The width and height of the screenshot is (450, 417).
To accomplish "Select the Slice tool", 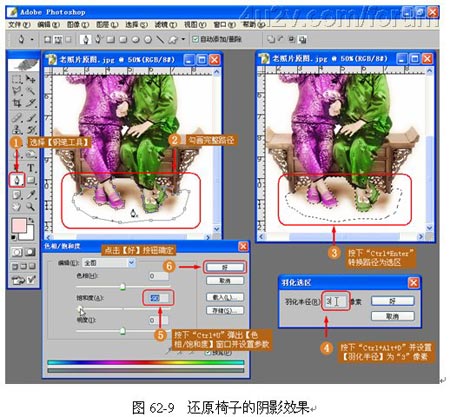I will pyautogui.click(x=31, y=103).
